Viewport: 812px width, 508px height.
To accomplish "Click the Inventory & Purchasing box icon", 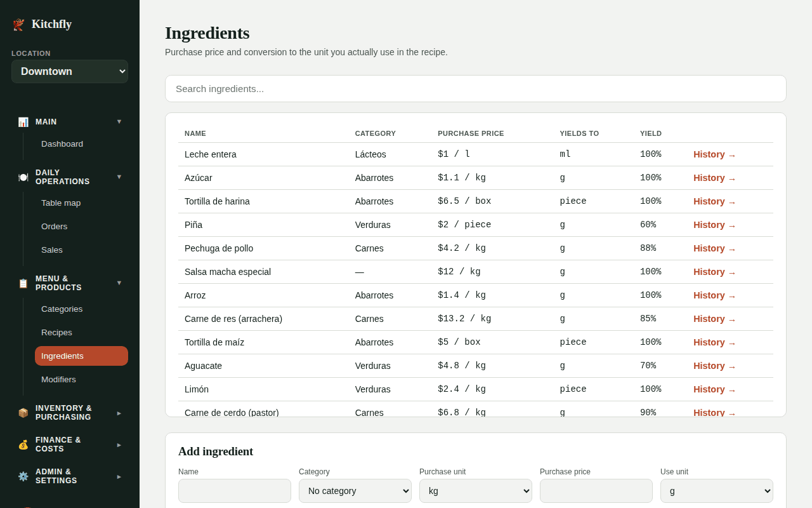I will (23, 413).
